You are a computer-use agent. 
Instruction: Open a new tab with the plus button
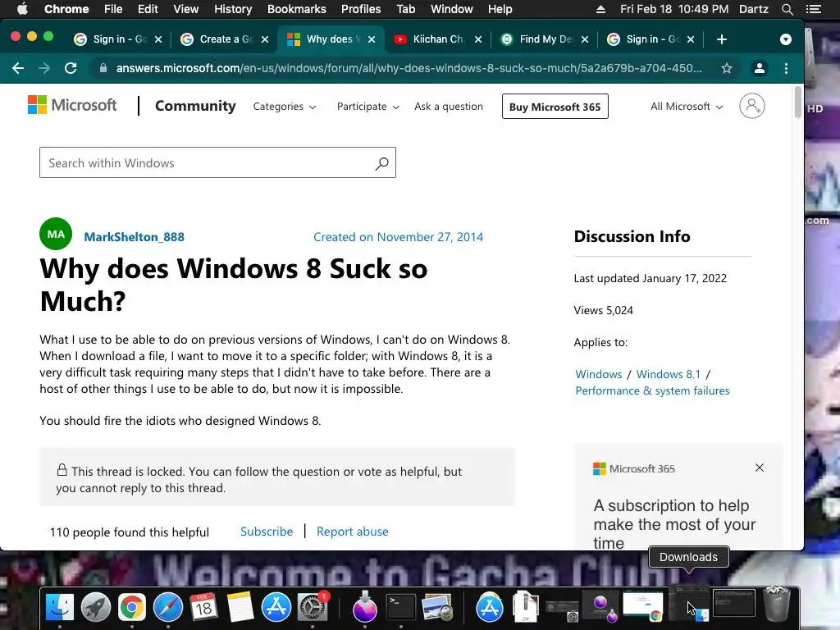(722, 39)
